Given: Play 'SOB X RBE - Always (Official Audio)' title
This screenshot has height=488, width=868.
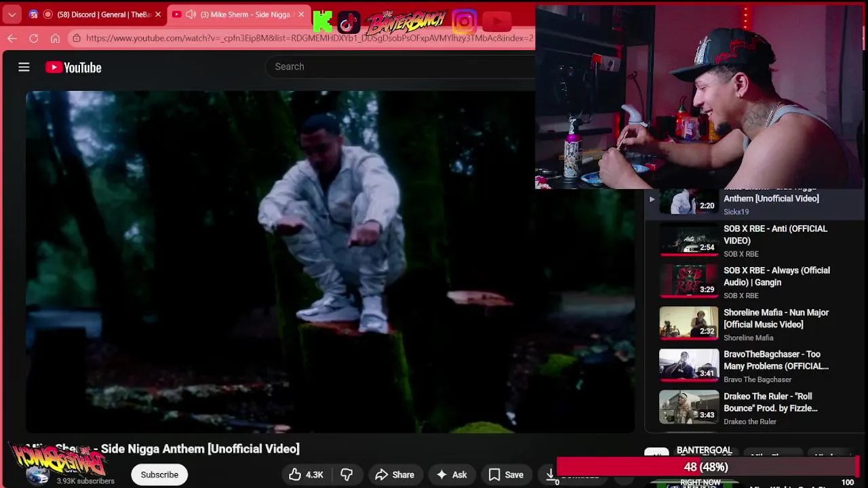Looking at the screenshot, I should pyautogui.click(x=776, y=277).
